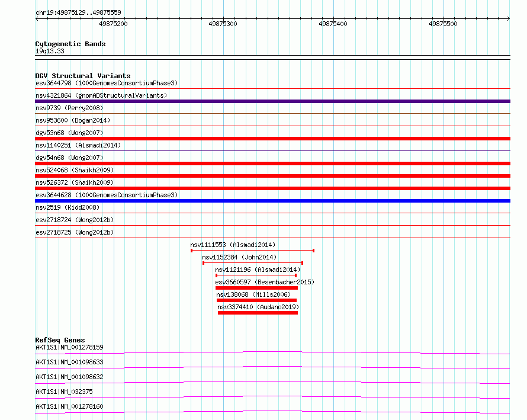Click the red nsv3374410 variant bar
This screenshot has width=527, height=420.
tap(258, 313)
